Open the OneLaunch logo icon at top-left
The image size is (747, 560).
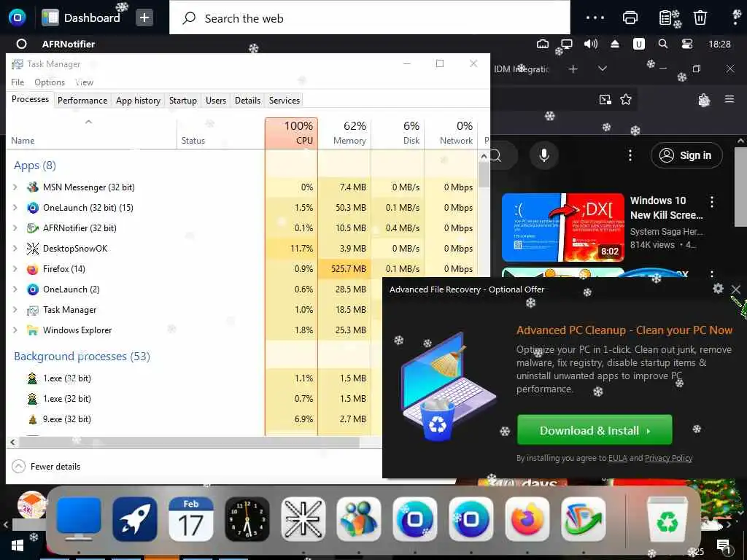coord(18,17)
